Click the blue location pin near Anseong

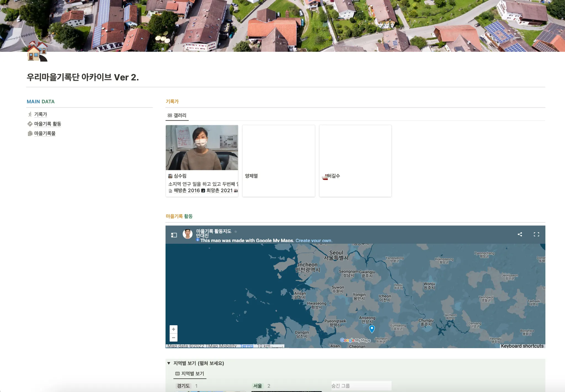point(372,328)
